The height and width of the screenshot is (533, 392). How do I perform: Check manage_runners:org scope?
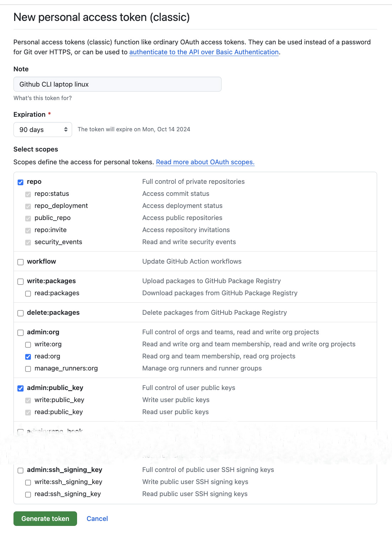(28, 369)
